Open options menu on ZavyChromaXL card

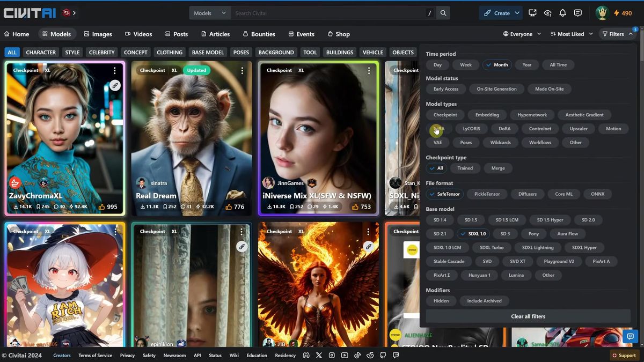tap(115, 70)
